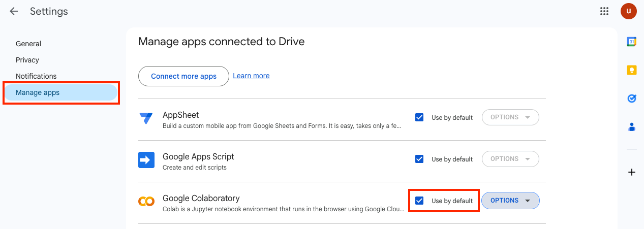Go back using the Settings arrow
The image size is (644, 229).
pos(14,11)
